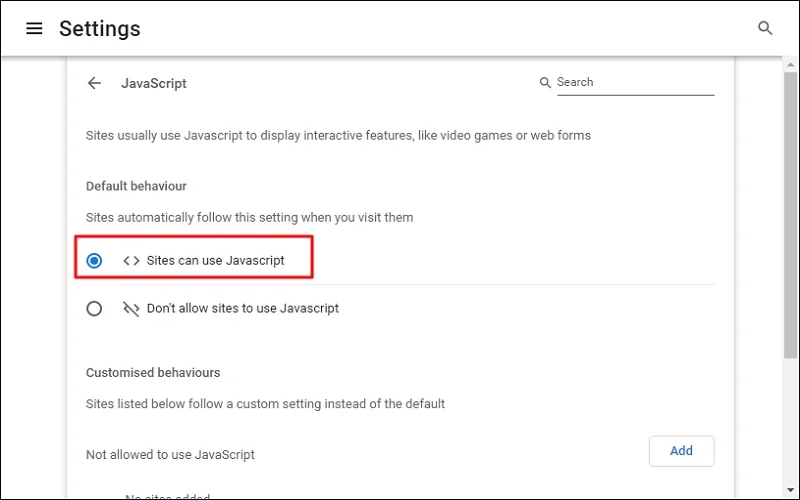Click the "Customised behaviours" heading

153,372
